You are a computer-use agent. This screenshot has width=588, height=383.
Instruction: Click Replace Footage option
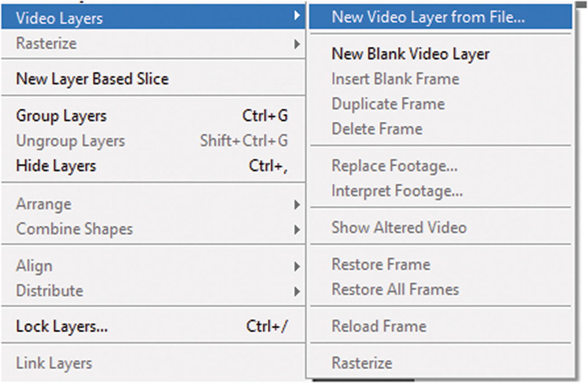394,166
